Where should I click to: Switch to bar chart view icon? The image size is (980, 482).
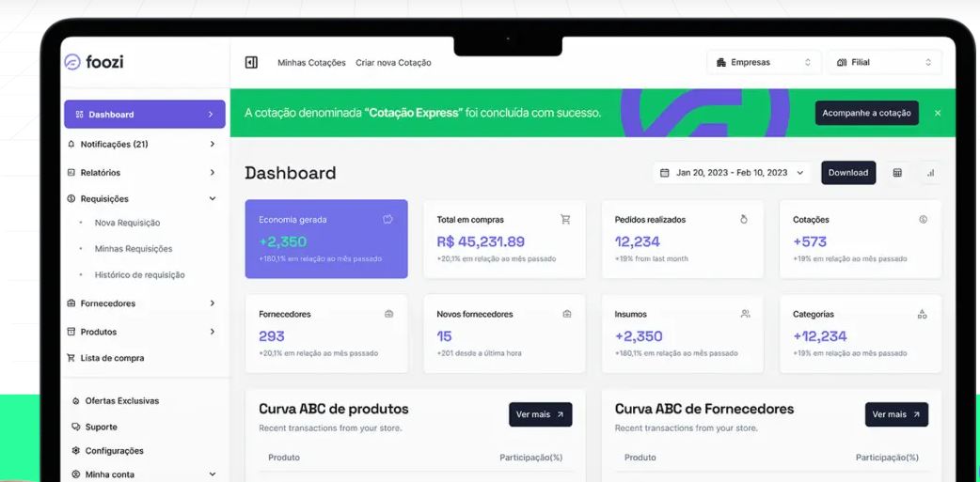point(930,173)
